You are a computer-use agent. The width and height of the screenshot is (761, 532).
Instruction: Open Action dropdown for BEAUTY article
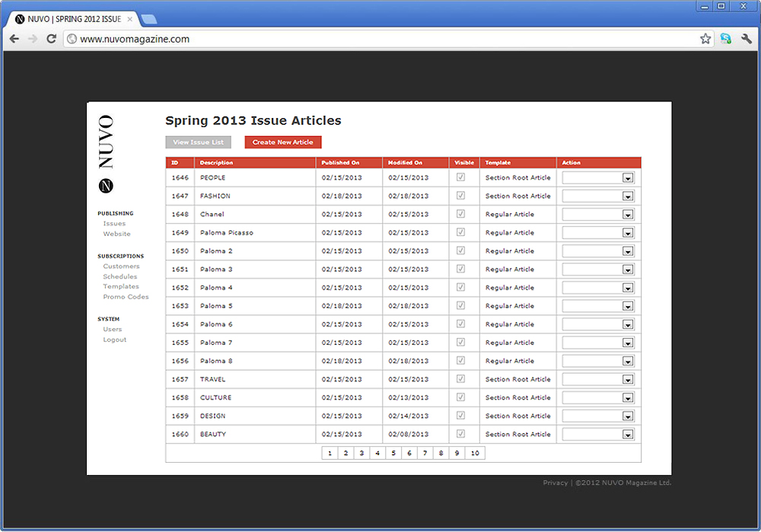pyautogui.click(x=598, y=435)
